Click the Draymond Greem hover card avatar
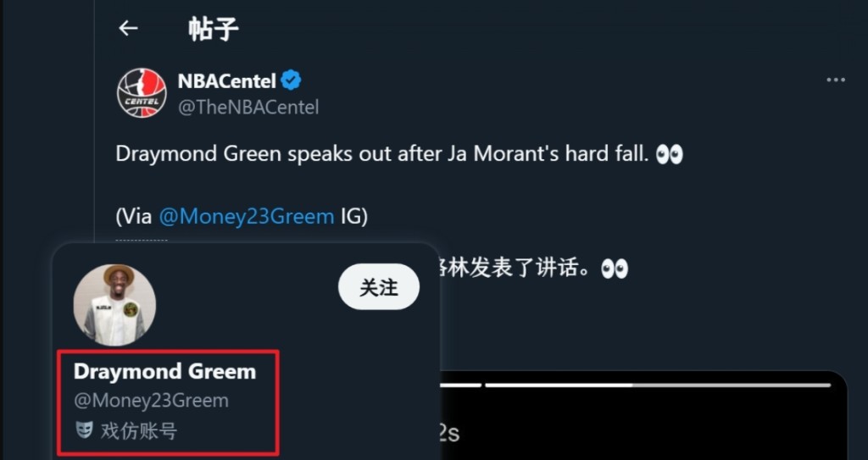Screen dimensions: 868x460 point(114,305)
